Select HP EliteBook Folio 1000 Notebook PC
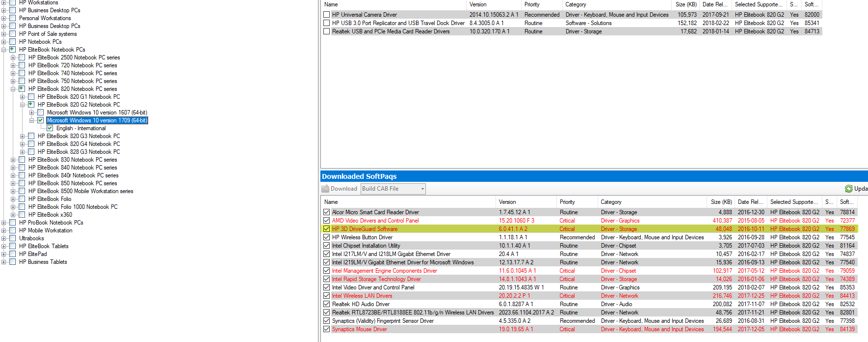Image resolution: width=868 pixels, height=342 pixels. (x=73, y=207)
